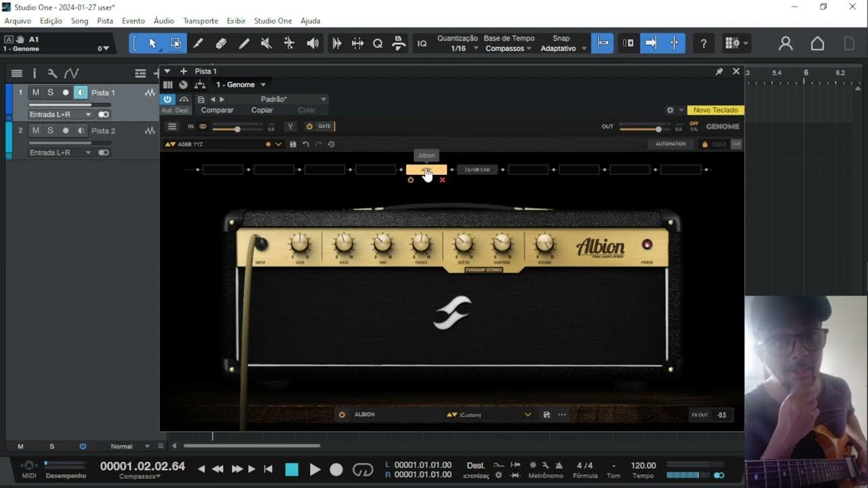Toggle the plugin power bypass button
Image resolution: width=868 pixels, height=488 pixels.
click(x=167, y=99)
